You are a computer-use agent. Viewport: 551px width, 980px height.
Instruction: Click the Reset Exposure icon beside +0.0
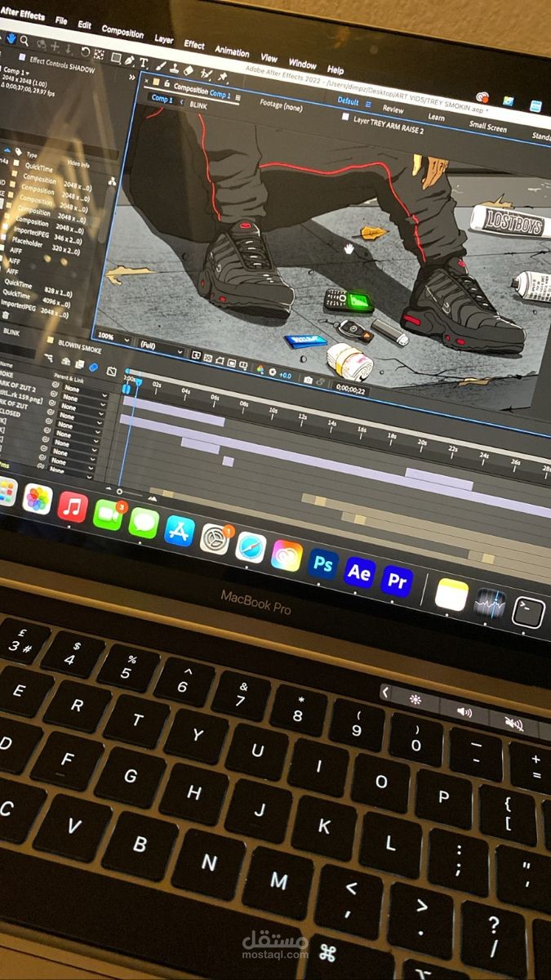(x=272, y=372)
